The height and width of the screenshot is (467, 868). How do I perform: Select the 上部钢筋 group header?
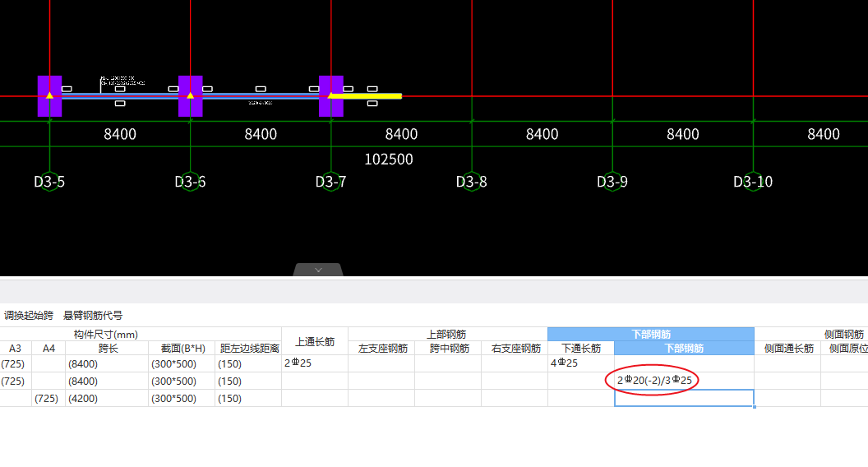[447, 334]
